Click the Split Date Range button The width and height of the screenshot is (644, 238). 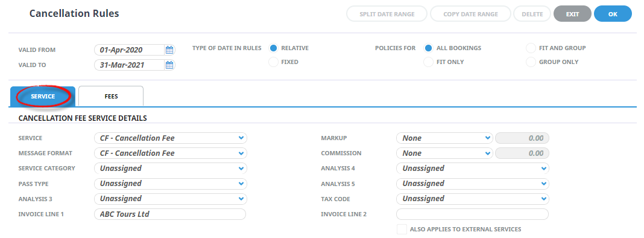pyautogui.click(x=387, y=14)
